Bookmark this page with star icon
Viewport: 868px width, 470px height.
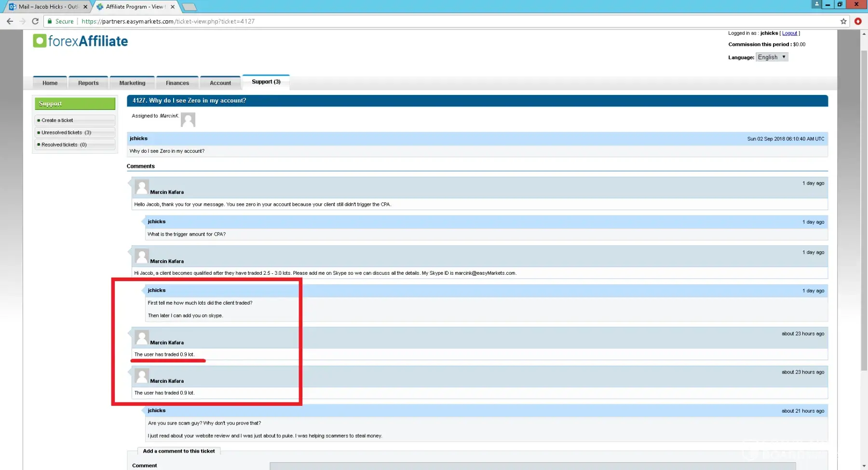coord(843,21)
